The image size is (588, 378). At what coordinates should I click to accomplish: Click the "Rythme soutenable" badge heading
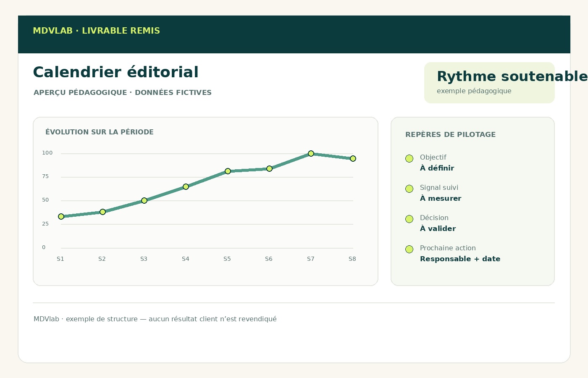(x=512, y=76)
